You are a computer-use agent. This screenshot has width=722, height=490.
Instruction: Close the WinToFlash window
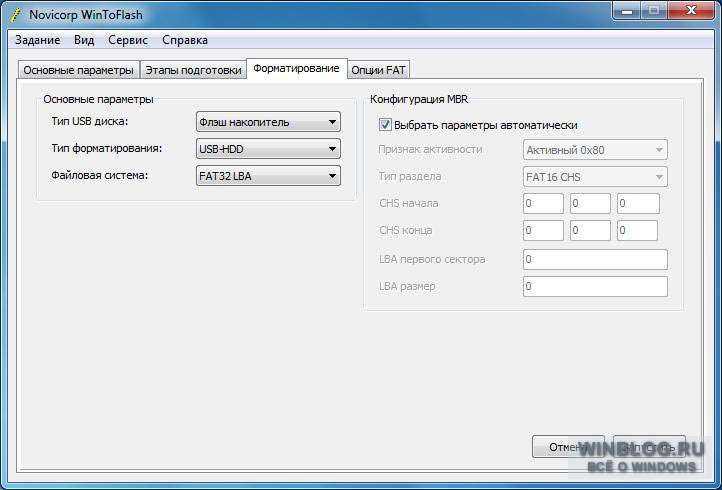(691, 11)
